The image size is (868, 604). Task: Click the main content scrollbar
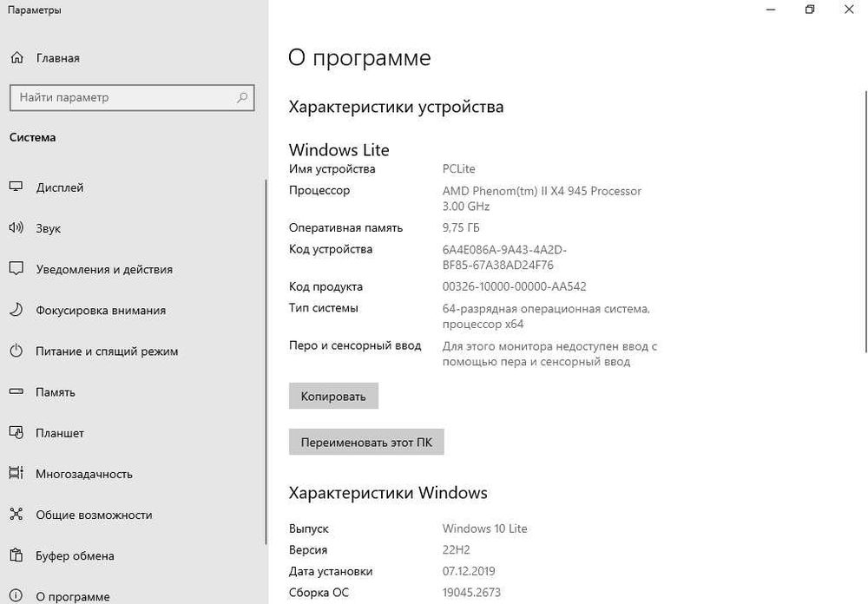click(865, 221)
